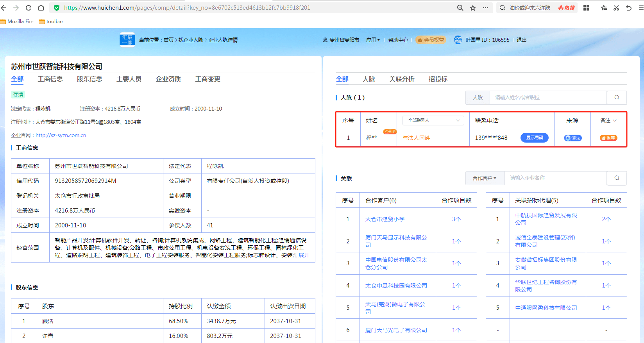The image size is (644, 343).
Task: Click the location icon for 贵州省贵阳市
Action: [x=325, y=40]
